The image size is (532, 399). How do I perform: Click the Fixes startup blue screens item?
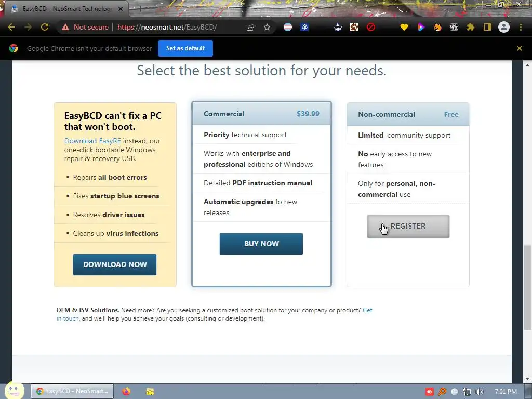pyautogui.click(x=116, y=196)
